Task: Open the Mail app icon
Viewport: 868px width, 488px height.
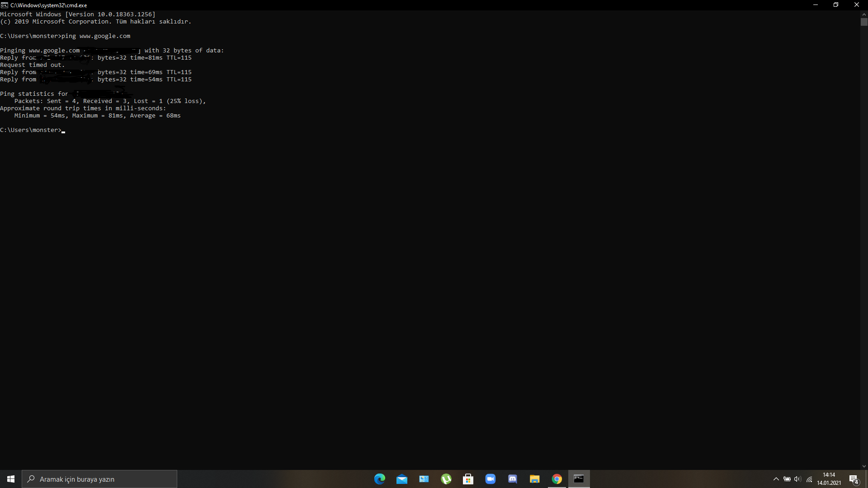Action: coord(401,479)
